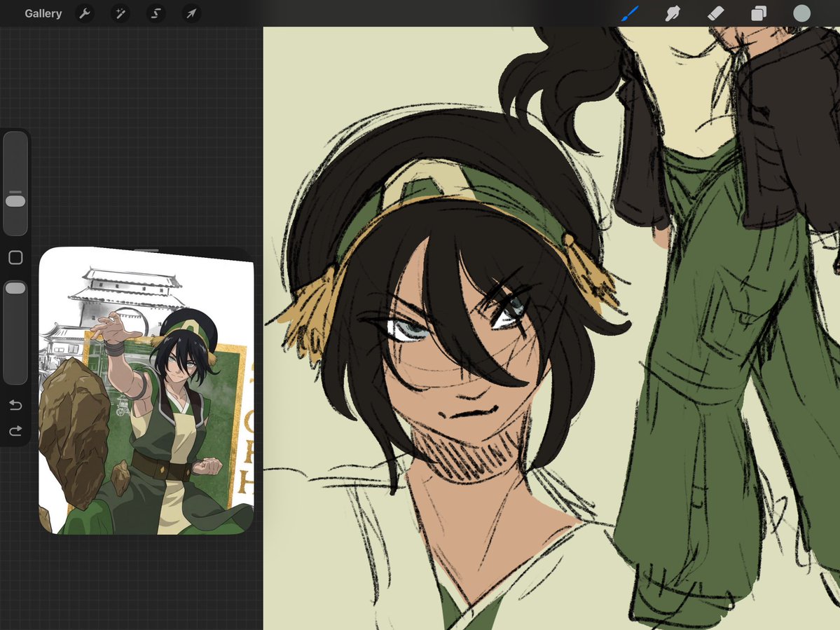
Task: Open the Gallery view
Action: point(43,13)
